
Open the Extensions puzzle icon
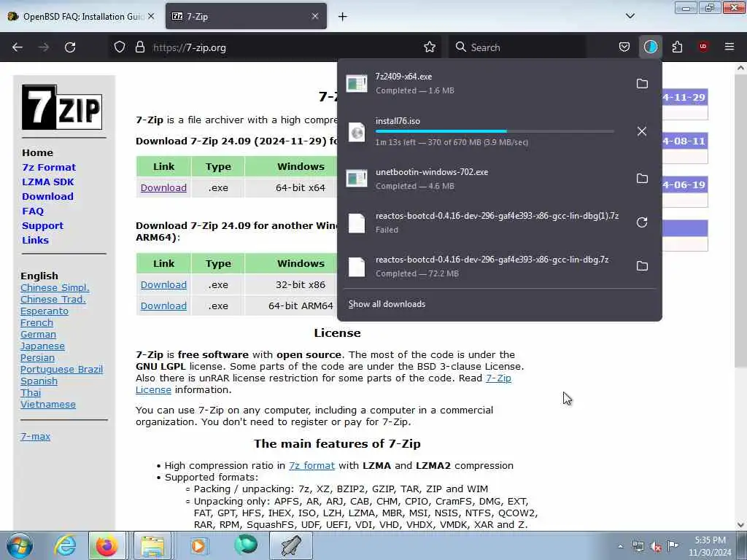point(677,47)
